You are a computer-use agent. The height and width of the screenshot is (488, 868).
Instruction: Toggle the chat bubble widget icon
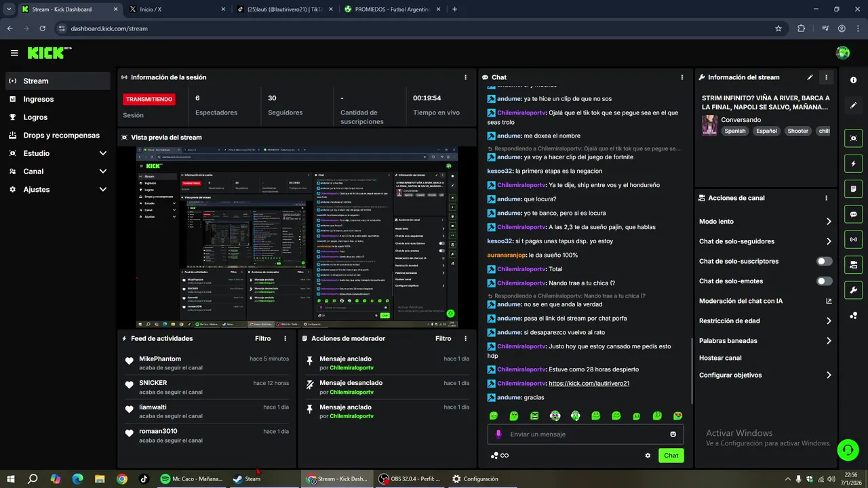(853, 214)
